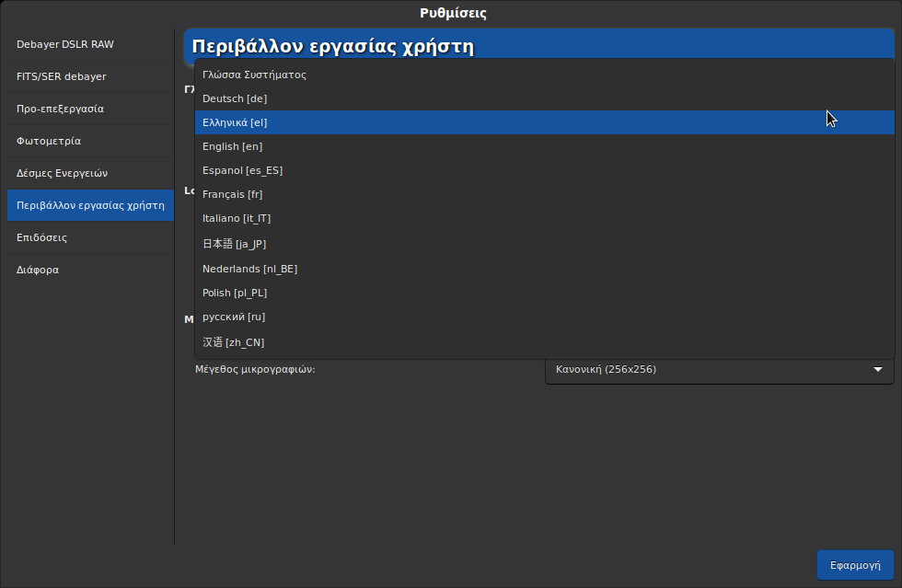This screenshot has width=902, height=588.
Task: Select русский [ru] language entry
Action: pos(234,317)
